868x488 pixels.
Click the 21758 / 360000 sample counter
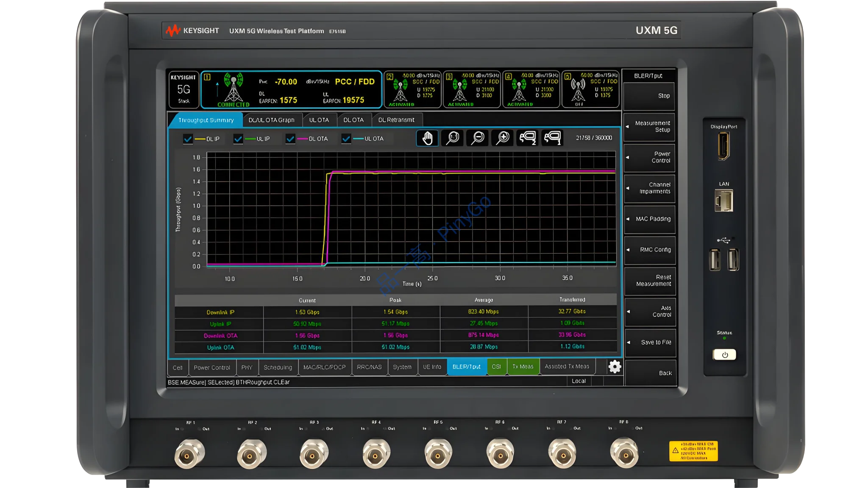[x=594, y=138]
